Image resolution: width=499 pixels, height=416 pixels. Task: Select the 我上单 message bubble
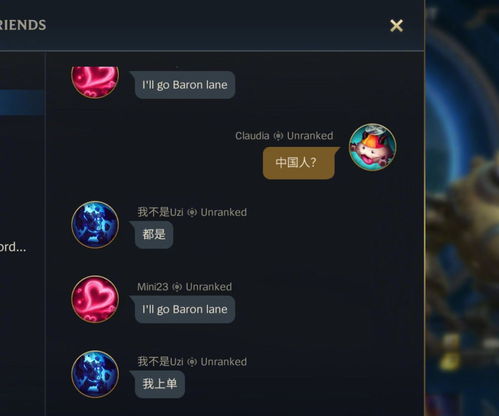point(158,384)
